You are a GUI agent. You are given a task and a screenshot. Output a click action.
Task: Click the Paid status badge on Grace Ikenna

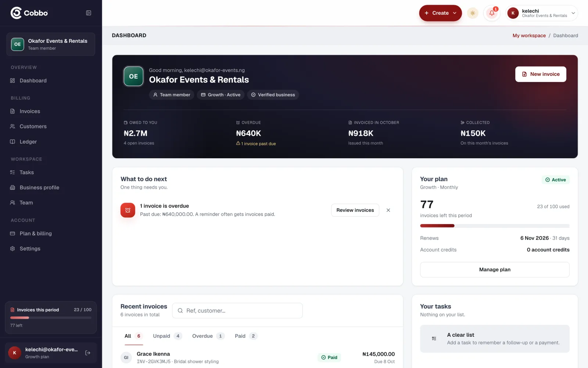(x=329, y=357)
